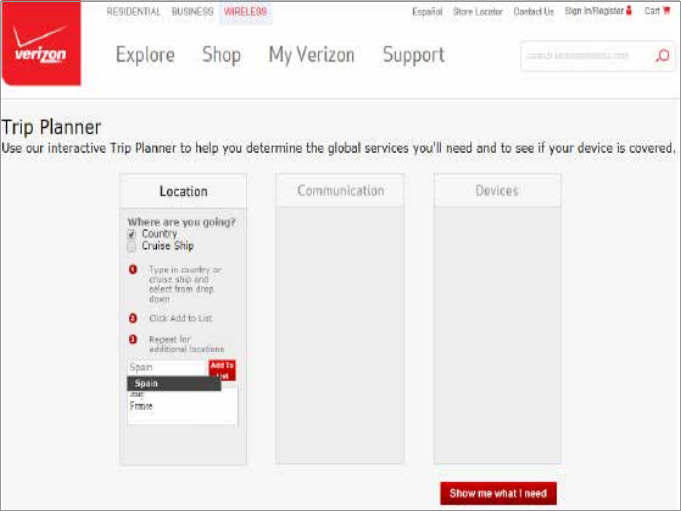
Task: Open the Store Locator link
Action: pyautogui.click(x=478, y=12)
